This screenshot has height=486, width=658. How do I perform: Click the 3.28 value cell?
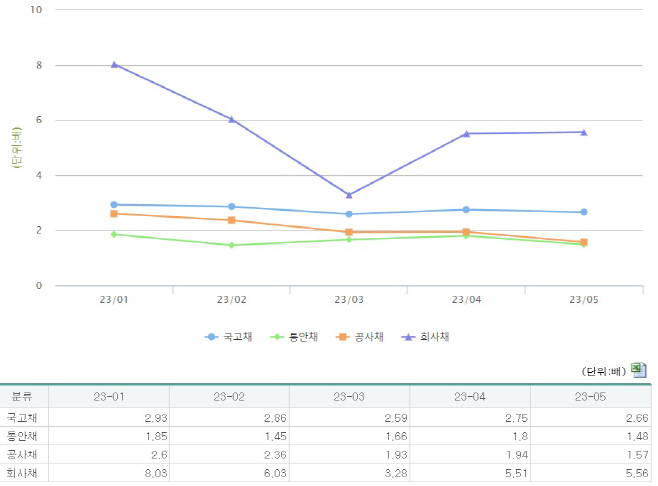point(349,473)
